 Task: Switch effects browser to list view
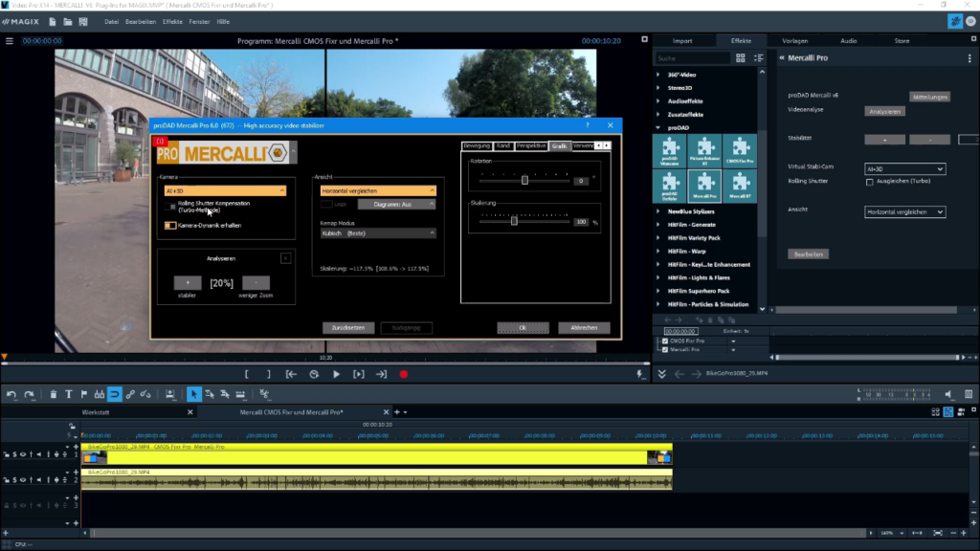pyautogui.click(x=759, y=58)
